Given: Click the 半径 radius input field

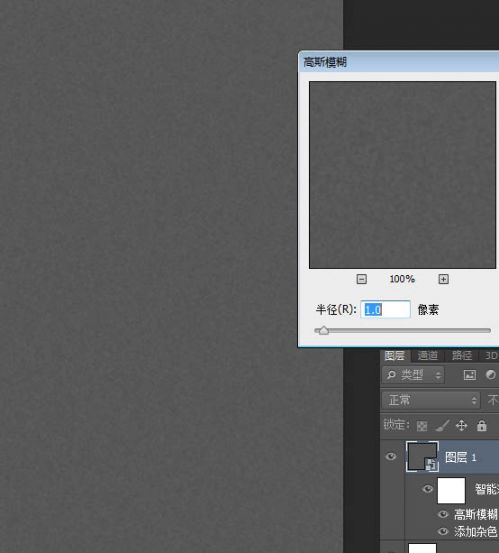Looking at the screenshot, I should click(385, 310).
